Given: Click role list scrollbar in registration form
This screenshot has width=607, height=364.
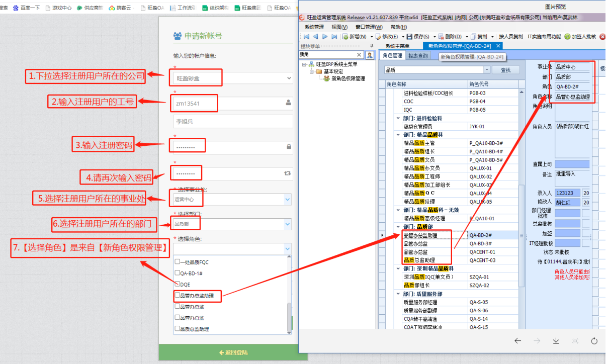Looking at the screenshot, I should tap(289, 317).
